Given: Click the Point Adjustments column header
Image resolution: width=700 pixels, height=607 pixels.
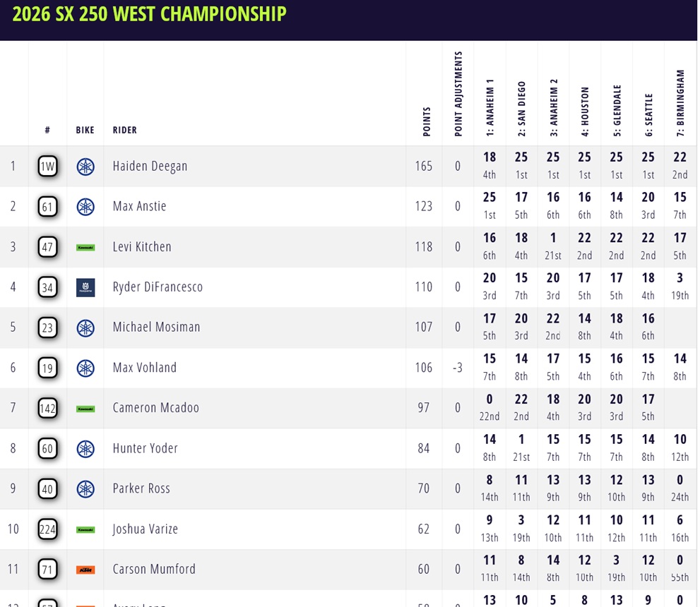Looking at the screenshot, I should (x=458, y=94).
